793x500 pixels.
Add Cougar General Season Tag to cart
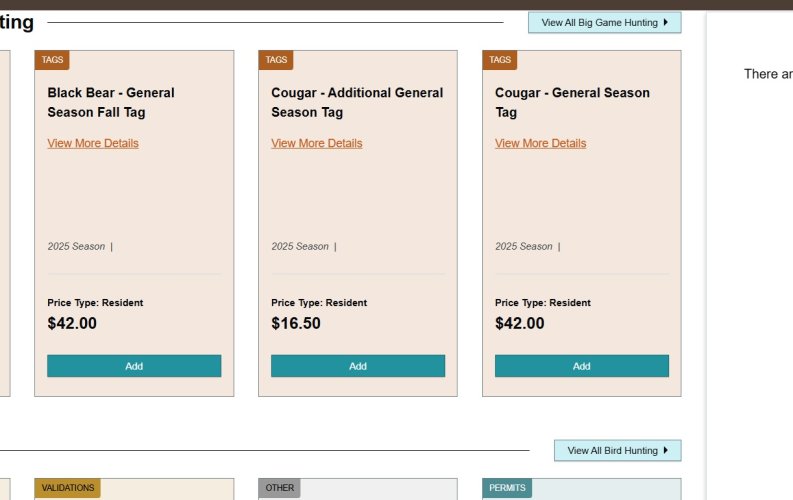[x=582, y=366]
